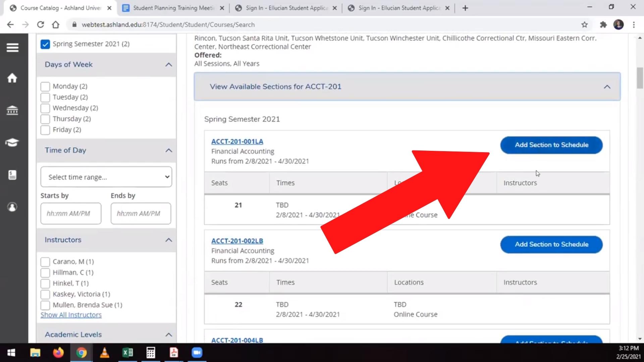Uncheck Spring Semester 2021 filter

point(45,44)
